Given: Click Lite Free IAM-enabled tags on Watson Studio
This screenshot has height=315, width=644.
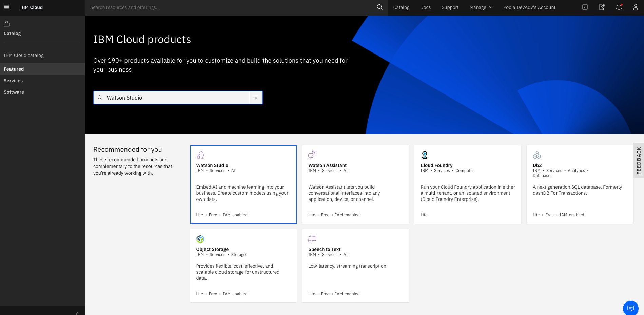Looking at the screenshot, I should click(222, 215).
